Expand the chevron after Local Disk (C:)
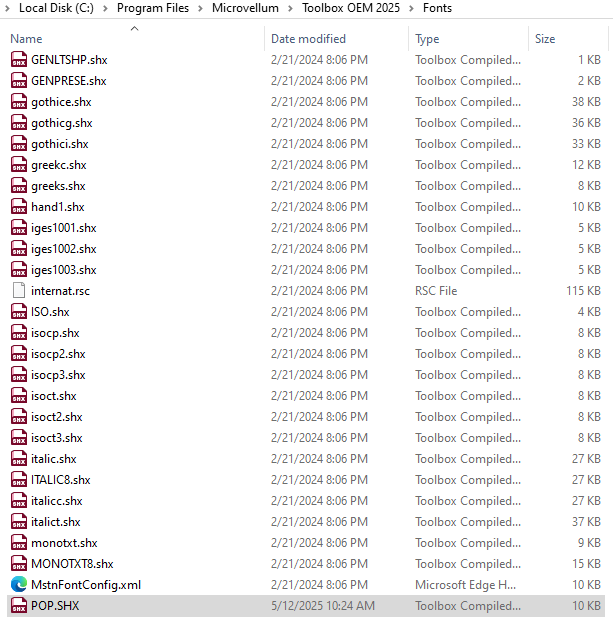The width and height of the screenshot is (613, 618). coord(105,8)
